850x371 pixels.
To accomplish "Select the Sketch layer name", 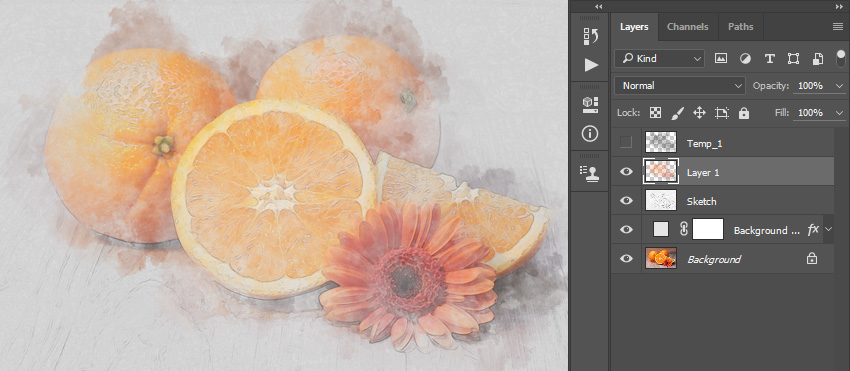I will [701, 201].
